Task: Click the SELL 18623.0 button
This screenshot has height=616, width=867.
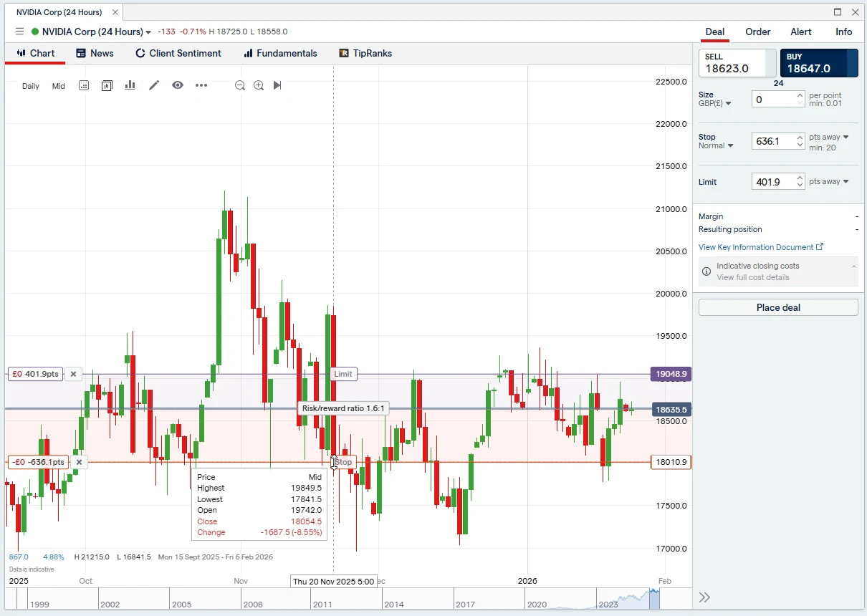Action: pyautogui.click(x=737, y=63)
